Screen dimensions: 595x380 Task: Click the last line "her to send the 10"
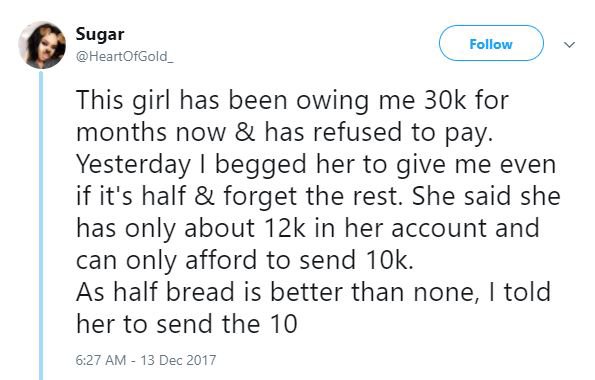186,325
